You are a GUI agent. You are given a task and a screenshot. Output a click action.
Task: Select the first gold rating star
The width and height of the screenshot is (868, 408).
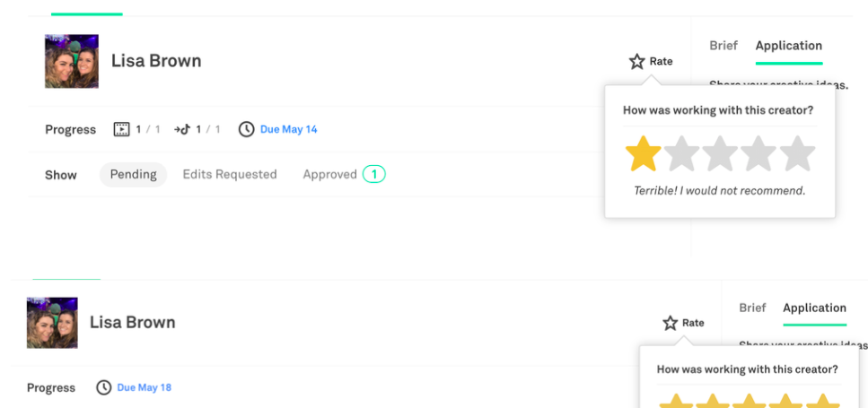[x=643, y=154]
